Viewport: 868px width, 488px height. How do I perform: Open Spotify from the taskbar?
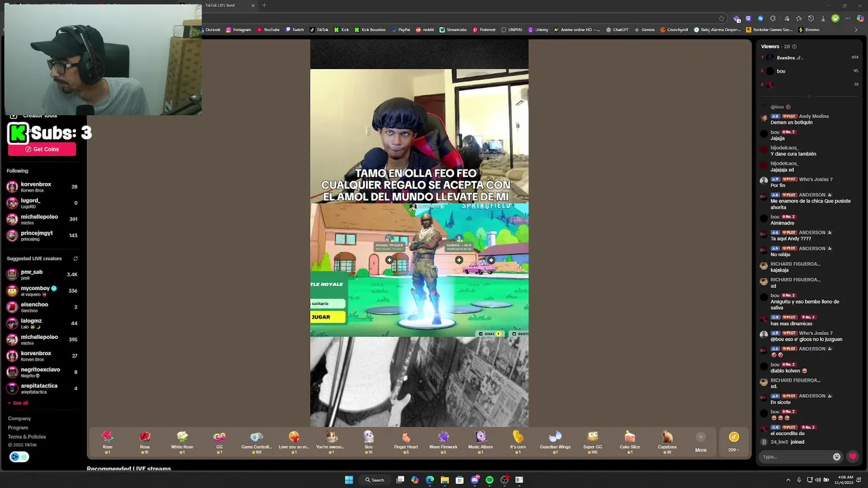pyautogui.click(x=490, y=480)
